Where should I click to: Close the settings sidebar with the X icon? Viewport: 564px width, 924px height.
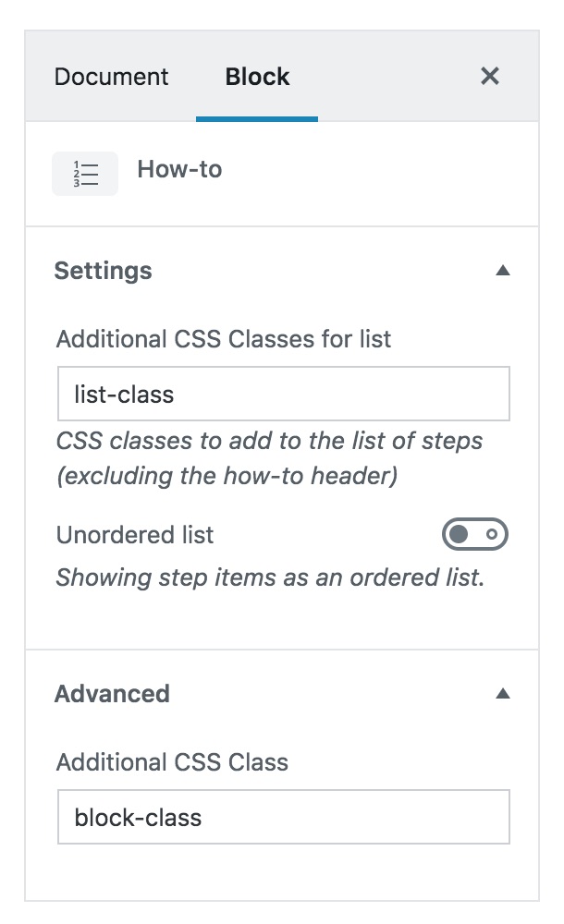[x=490, y=77]
